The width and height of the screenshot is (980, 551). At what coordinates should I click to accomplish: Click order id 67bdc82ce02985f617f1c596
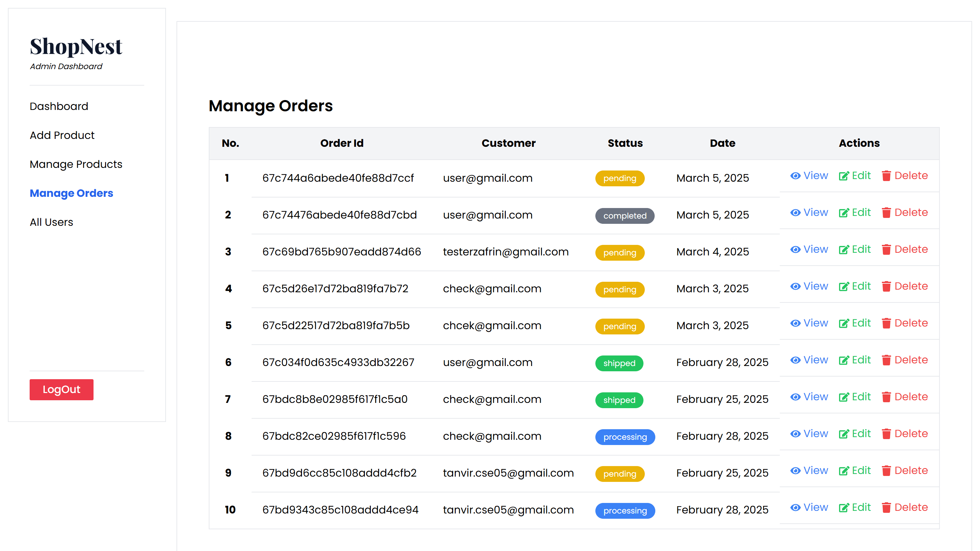coord(334,436)
